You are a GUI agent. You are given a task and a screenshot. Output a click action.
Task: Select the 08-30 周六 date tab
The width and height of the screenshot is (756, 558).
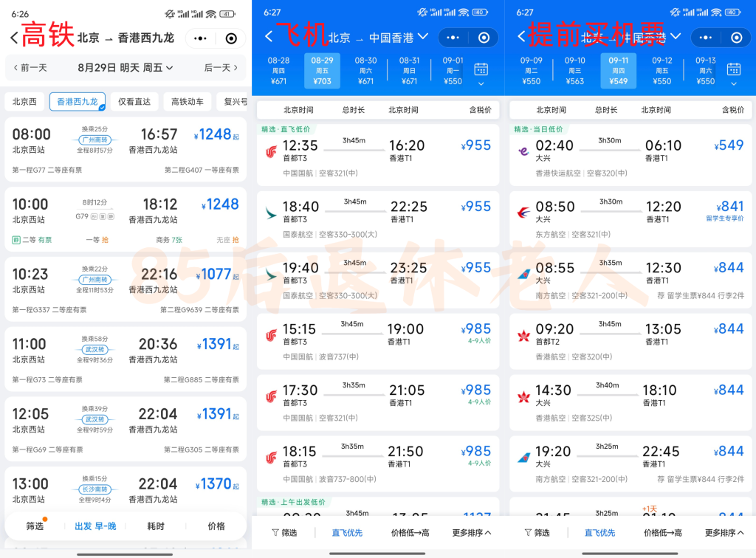(366, 71)
